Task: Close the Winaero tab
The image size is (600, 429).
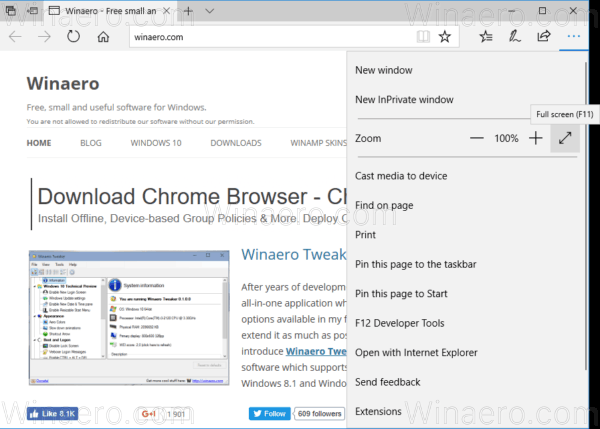Action: (x=166, y=11)
